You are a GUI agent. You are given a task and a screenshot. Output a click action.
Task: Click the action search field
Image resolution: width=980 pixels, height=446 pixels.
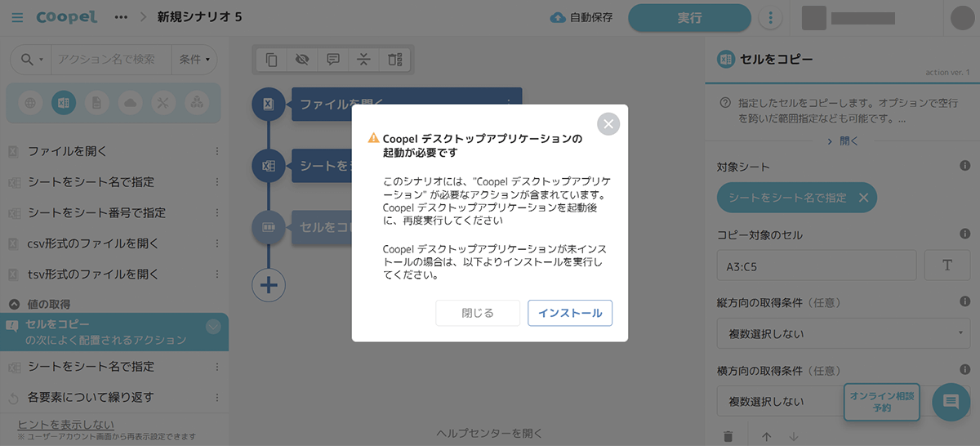click(x=111, y=59)
